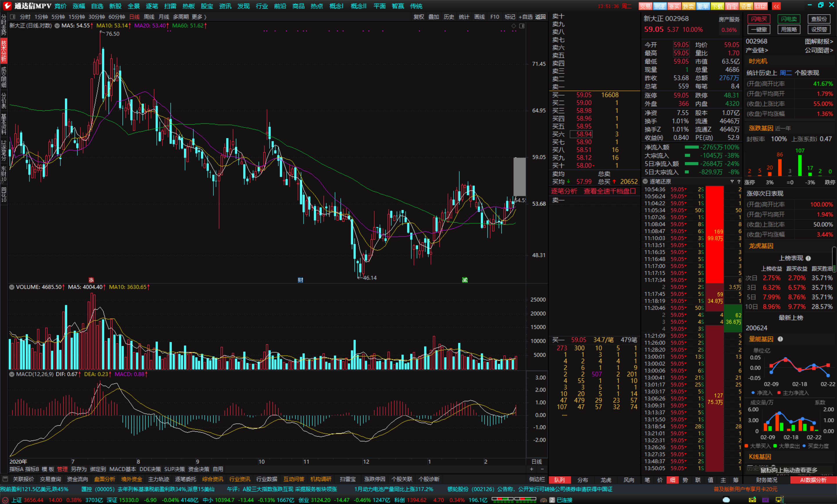The height and width of the screenshot is (504, 837).
Task: Click the 财 marker on the chart
Action: 300,280
